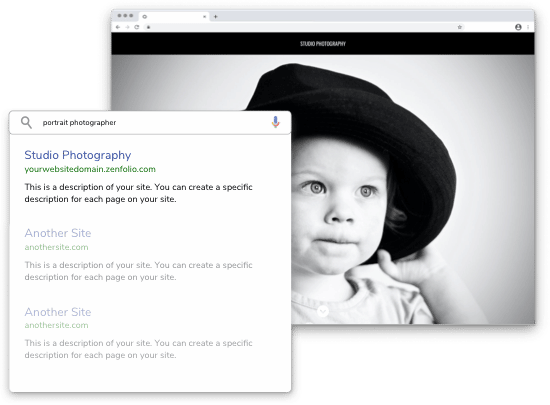This screenshot has width=550, height=405.
Task: Focus the portrait photographer search field
Action: 150,122
